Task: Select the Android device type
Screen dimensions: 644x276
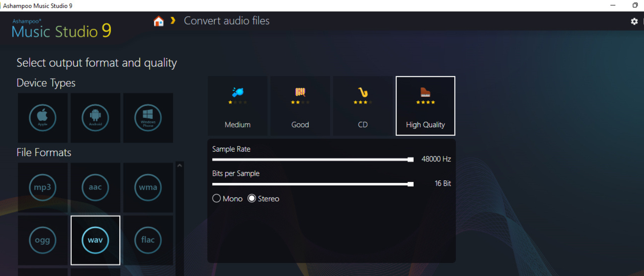Action: 95,118
